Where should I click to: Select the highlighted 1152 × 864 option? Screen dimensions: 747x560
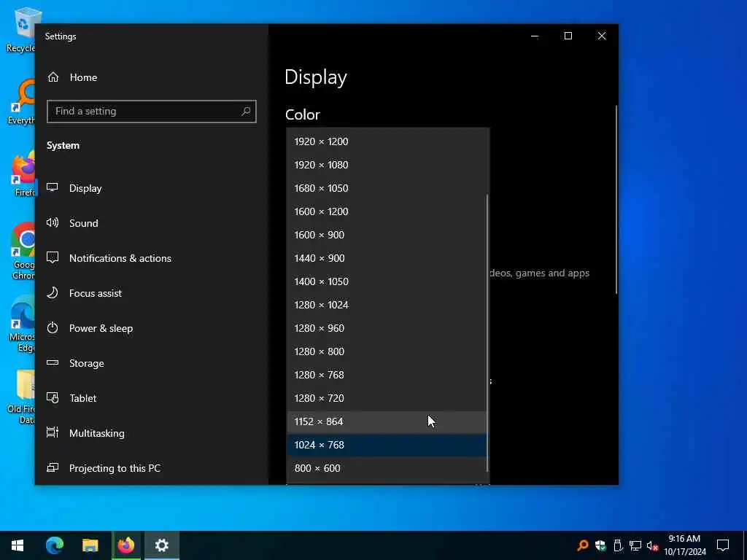tap(387, 421)
